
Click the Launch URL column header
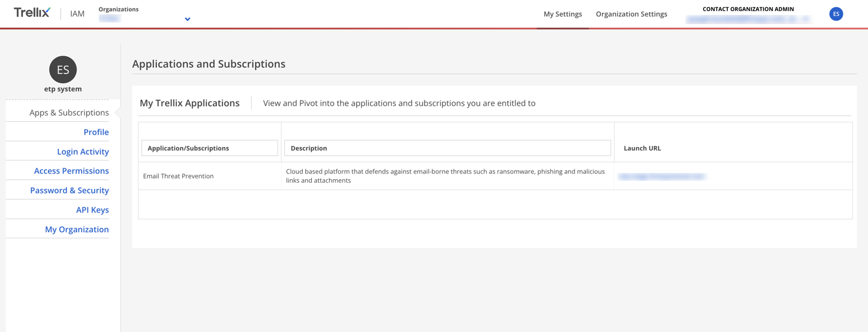(x=642, y=148)
